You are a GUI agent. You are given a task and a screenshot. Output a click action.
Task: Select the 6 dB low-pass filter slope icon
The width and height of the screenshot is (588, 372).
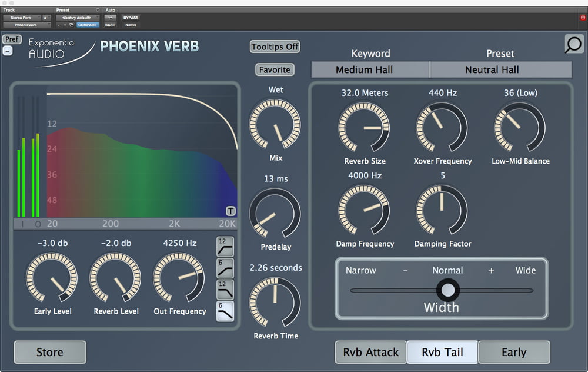[225, 310]
